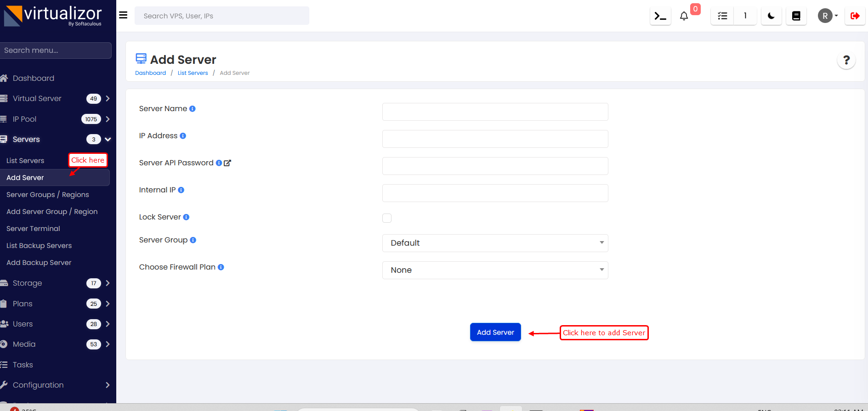
Task: Click the red logout icon
Action: tap(855, 16)
